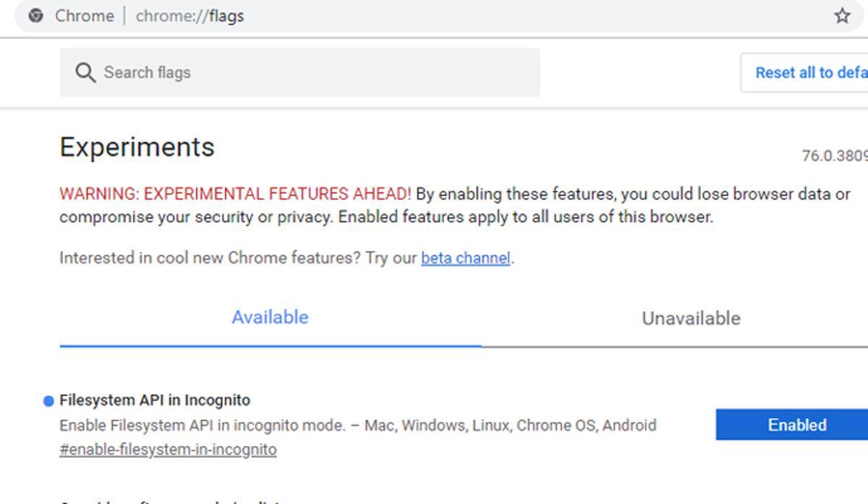Viewport: 868px width, 504px height.
Task: Focus the Search flags input field
Action: (x=299, y=72)
